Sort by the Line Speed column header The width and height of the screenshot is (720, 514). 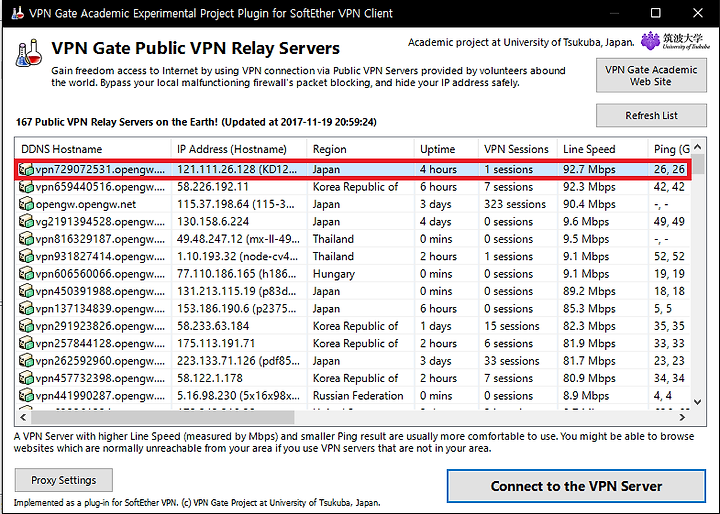(x=602, y=149)
